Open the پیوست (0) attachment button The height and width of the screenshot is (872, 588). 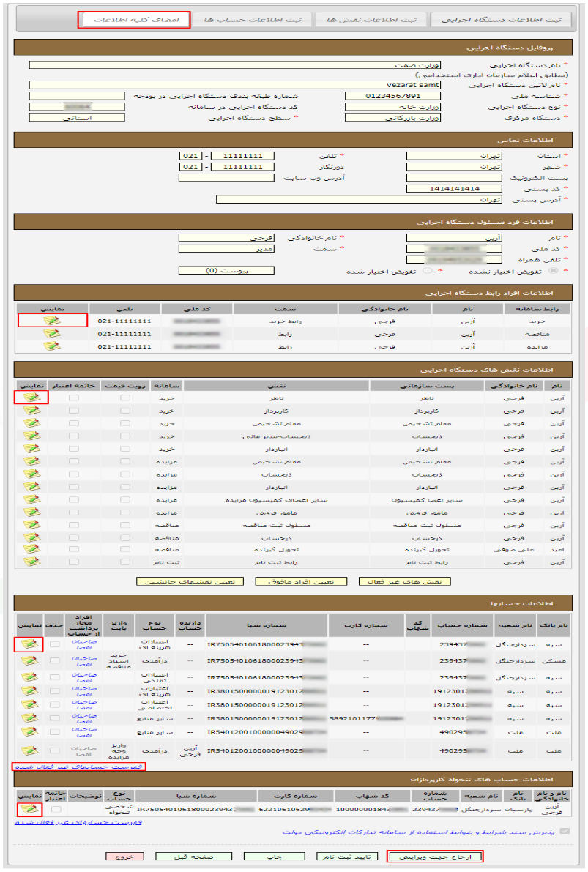[x=226, y=270]
